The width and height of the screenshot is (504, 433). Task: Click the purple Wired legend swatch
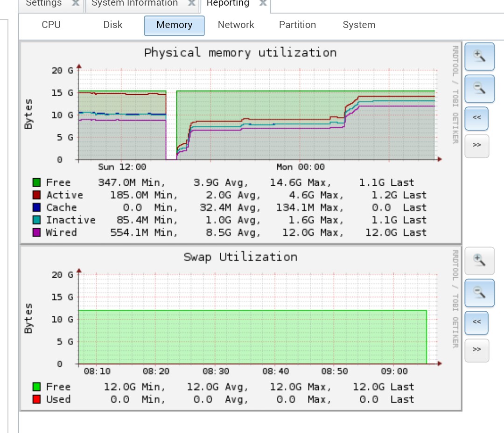[37, 232]
